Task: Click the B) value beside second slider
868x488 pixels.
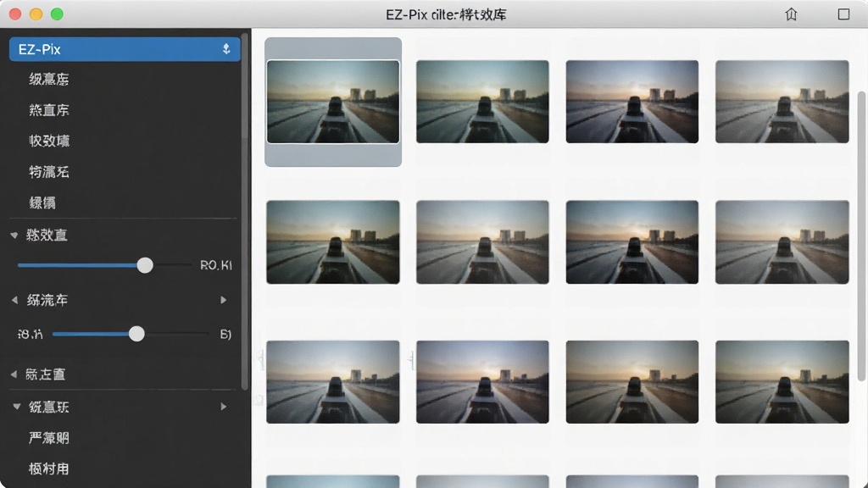Action: (225, 334)
